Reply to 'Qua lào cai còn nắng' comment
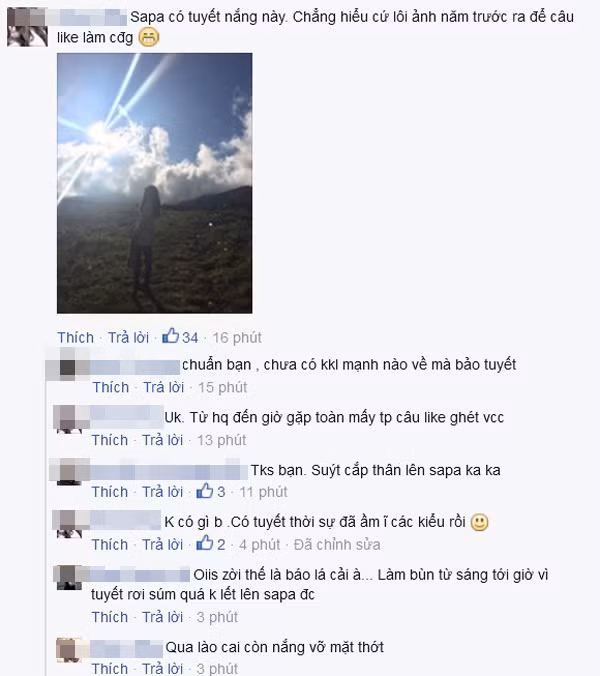The width and height of the screenshot is (600, 676). tap(162, 669)
